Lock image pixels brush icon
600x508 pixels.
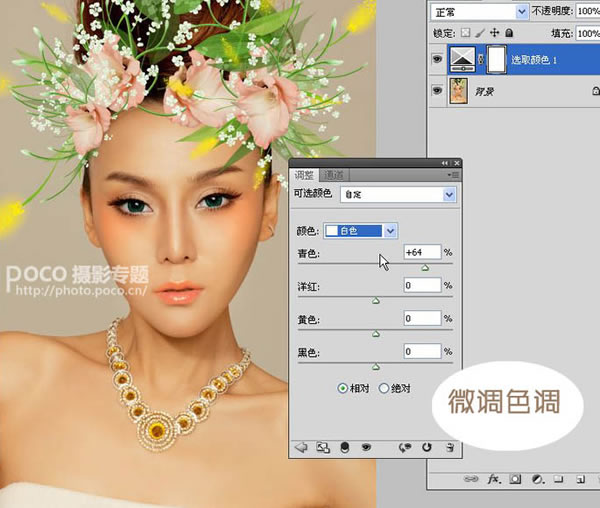point(480,33)
